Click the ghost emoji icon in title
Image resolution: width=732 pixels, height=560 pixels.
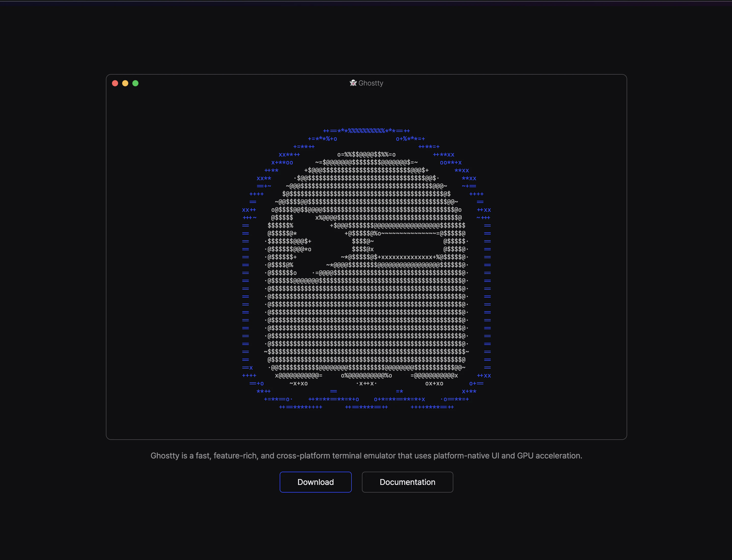[x=353, y=83]
